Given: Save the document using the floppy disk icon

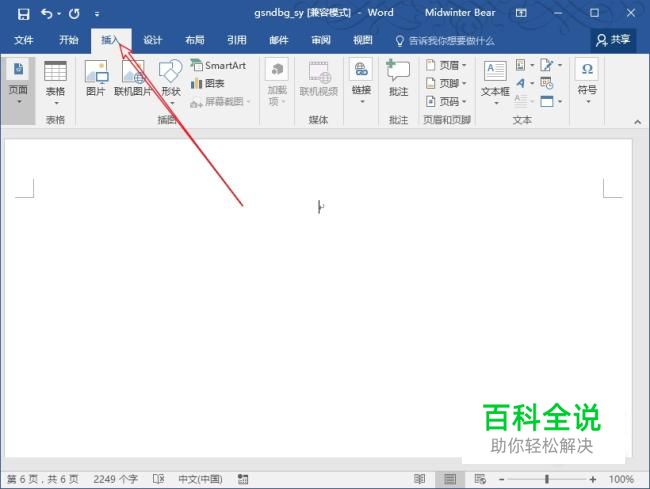Looking at the screenshot, I should click(x=24, y=14).
